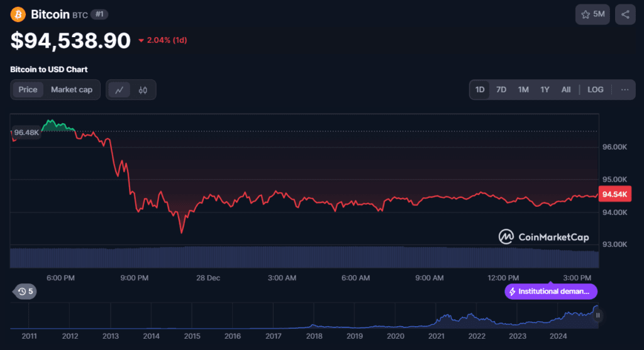Click the 96.48K opening price label
644x350 pixels.
click(x=26, y=133)
